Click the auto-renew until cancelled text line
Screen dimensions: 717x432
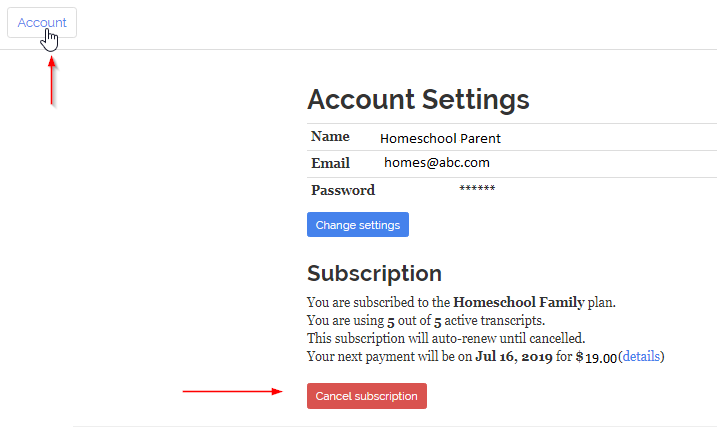(446, 338)
